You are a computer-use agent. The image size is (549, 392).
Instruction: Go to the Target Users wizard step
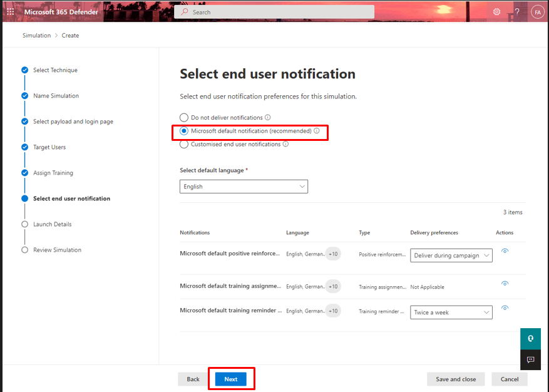tap(51, 147)
